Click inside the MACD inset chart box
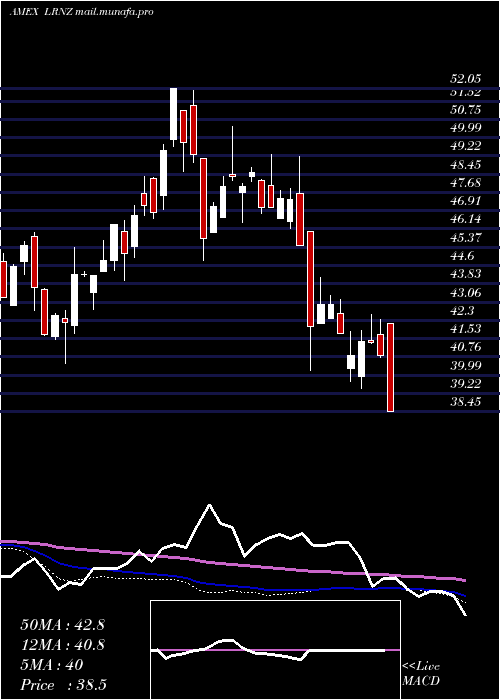 click(x=275, y=650)
